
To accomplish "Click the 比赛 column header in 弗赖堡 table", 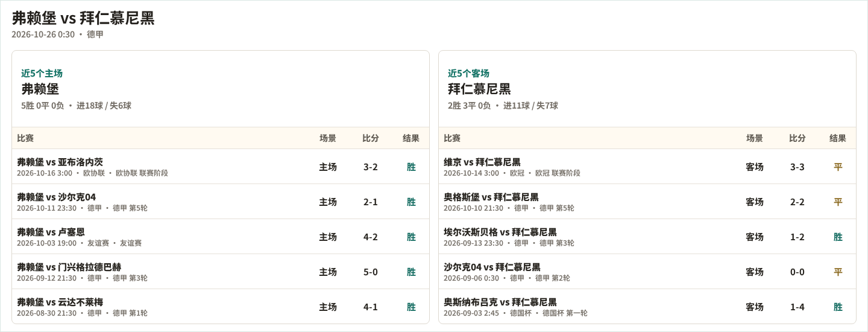I will click(x=25, y=138).
